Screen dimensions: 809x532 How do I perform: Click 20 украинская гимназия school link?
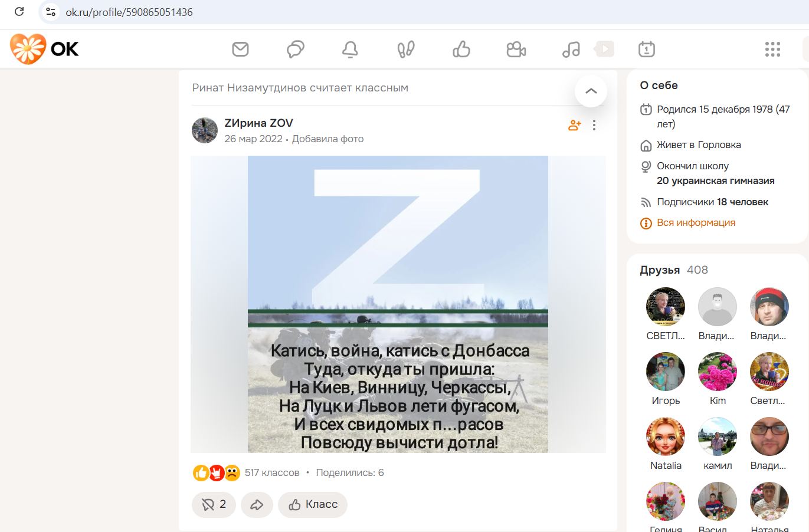pyautogui.click(x=716, y=180)
